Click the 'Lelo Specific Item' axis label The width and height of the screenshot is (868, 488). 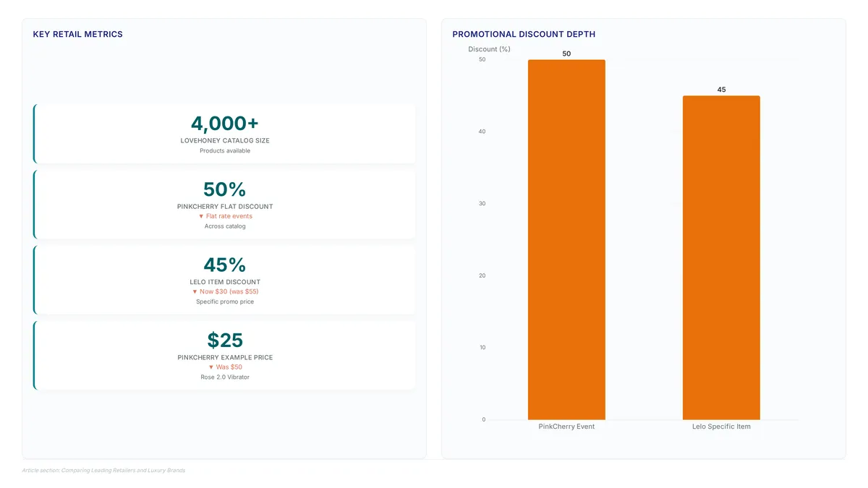[721, 427]
